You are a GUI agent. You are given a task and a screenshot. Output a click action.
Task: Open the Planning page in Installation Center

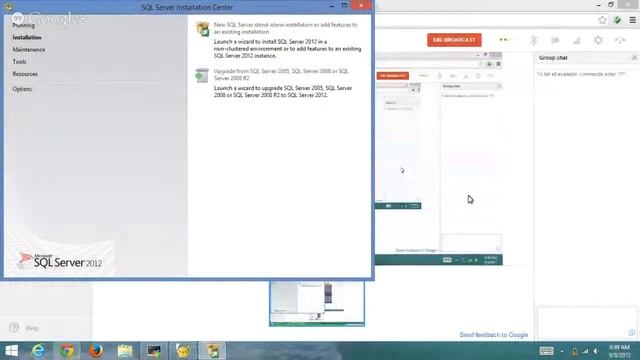[23, 25]
